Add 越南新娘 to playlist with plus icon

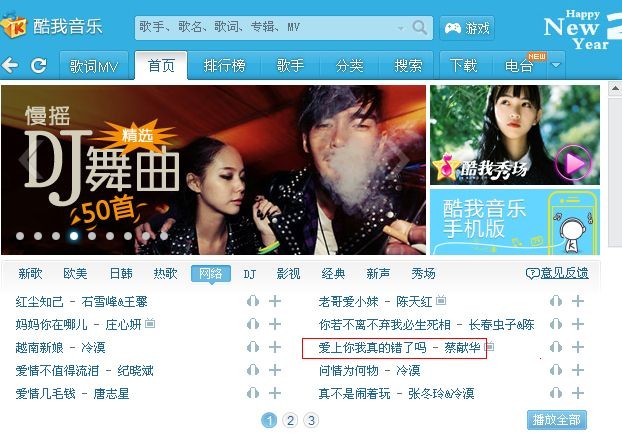click(x=275, y=347)
